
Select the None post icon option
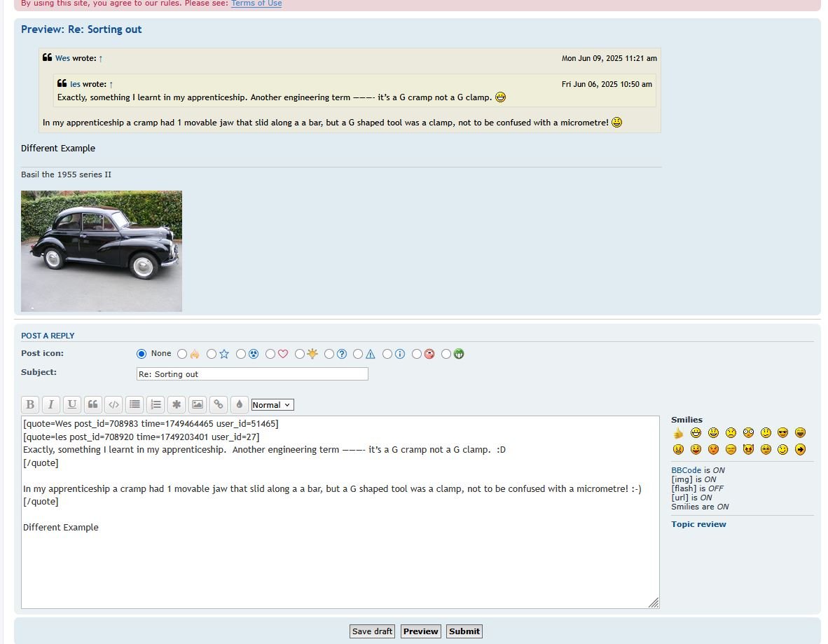tap(142, 354)
